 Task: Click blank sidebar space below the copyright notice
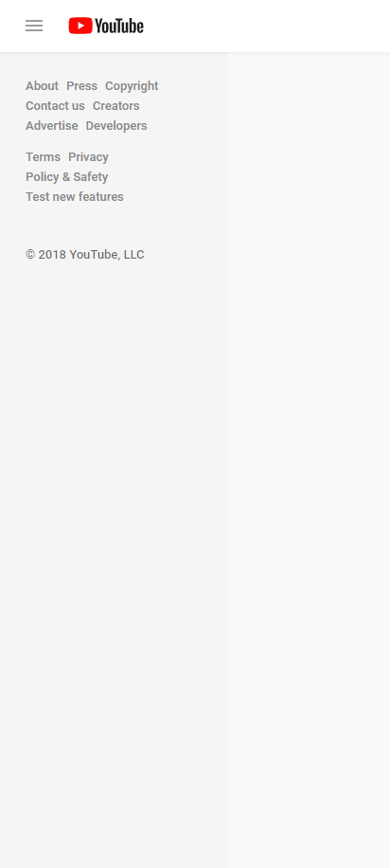(x=114, y=553)
